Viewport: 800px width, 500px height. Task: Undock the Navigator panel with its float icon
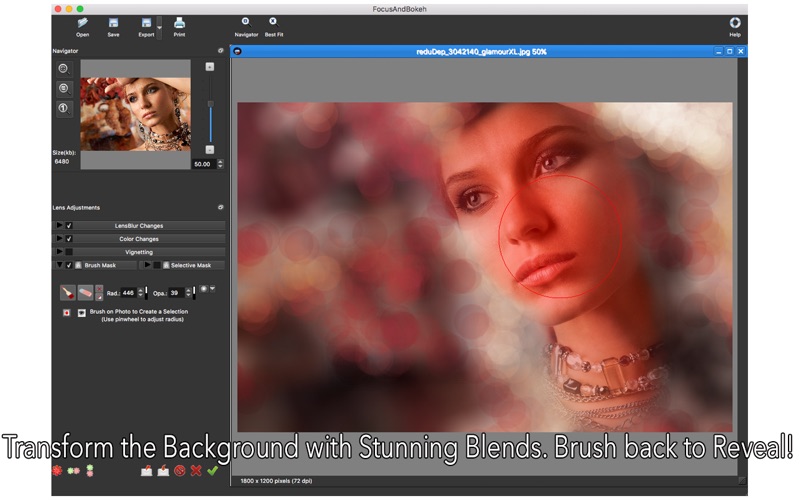pyautogui.click(x=220, y=51)
